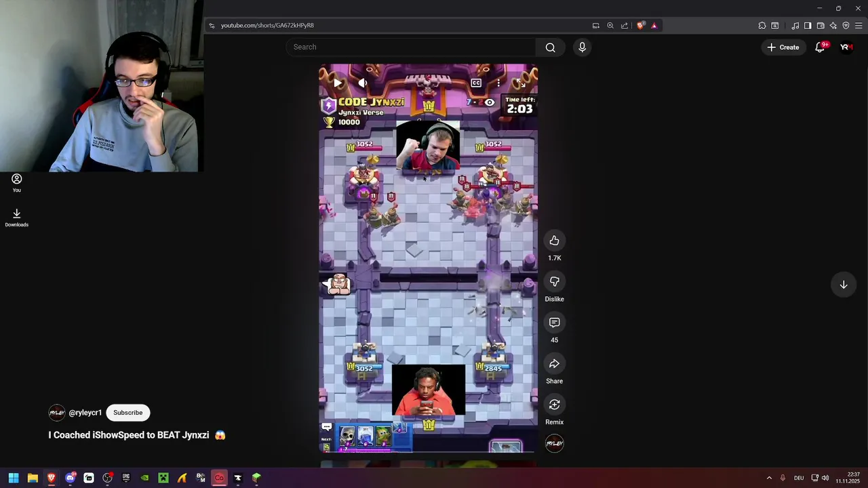The width and height of the screenshot is (868, 488).
Task: Open Downloads in YouTube sidebar
Action: coord(17,218)
